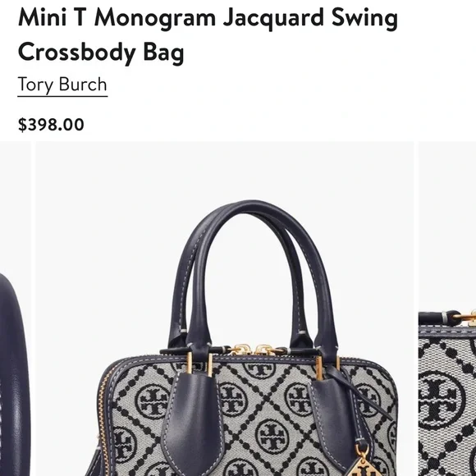Click the navy top handles of bag
Viewport: 476px width, 476px height.
point(253,275)
